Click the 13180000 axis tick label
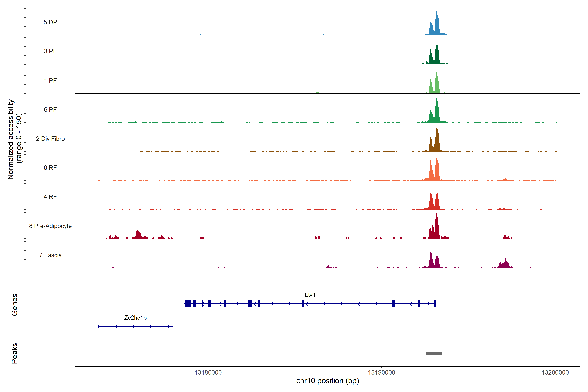This screenshot has height=392, width=588. point(208,373)
